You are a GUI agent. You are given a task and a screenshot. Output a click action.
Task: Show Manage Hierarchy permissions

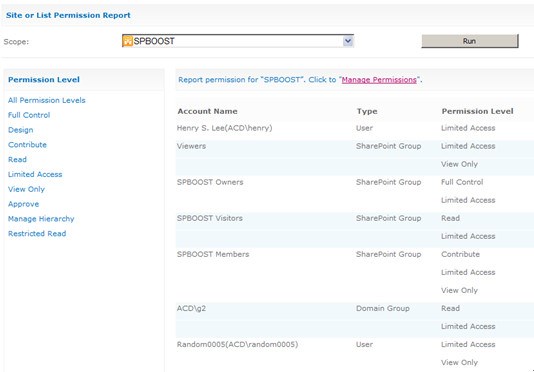41,219
